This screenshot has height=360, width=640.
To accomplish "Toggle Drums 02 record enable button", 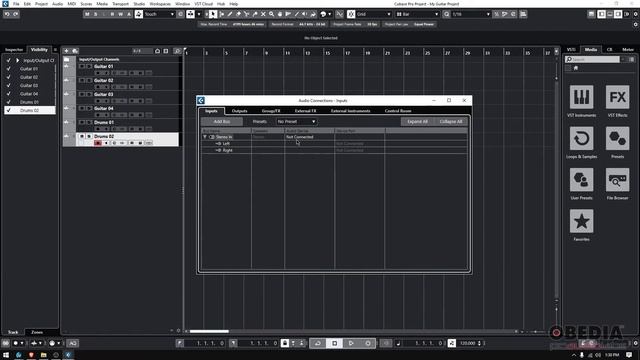I will pyautogui.click(x=98, y=143).
